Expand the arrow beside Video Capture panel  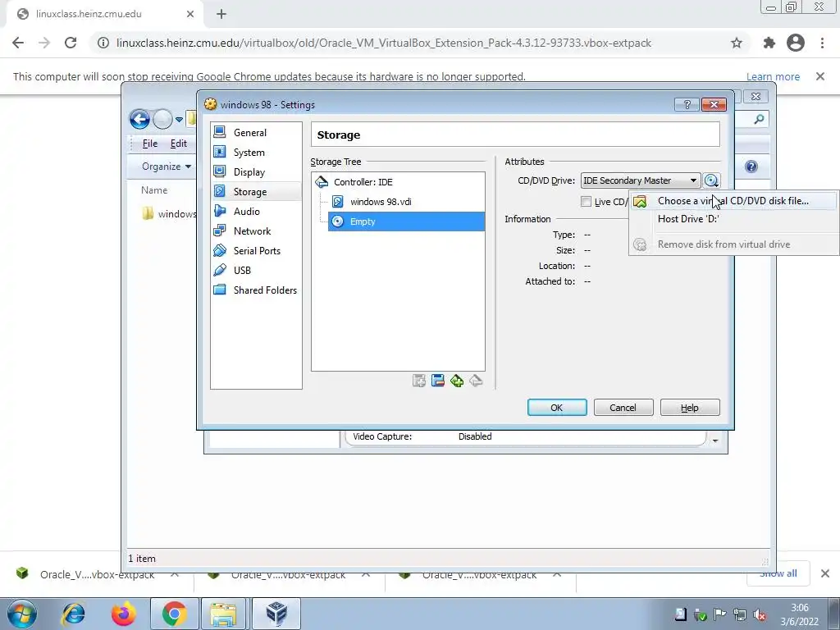pyautogui.click(x=715, y=441)
